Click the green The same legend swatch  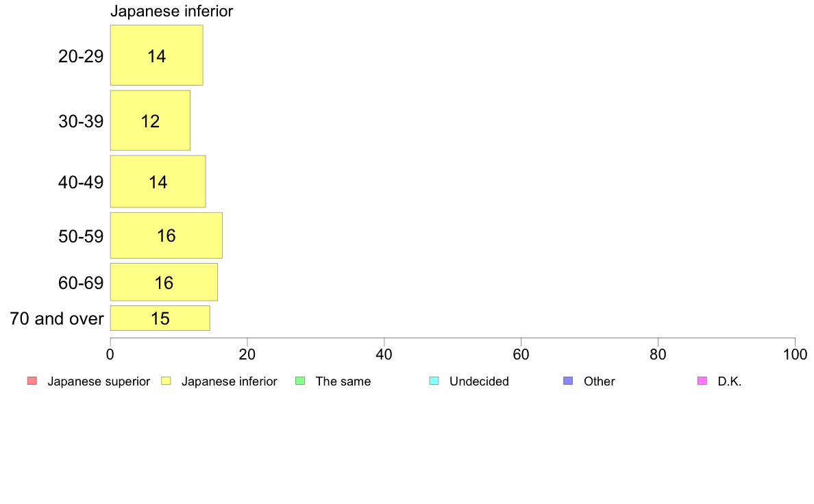[299, 381]
